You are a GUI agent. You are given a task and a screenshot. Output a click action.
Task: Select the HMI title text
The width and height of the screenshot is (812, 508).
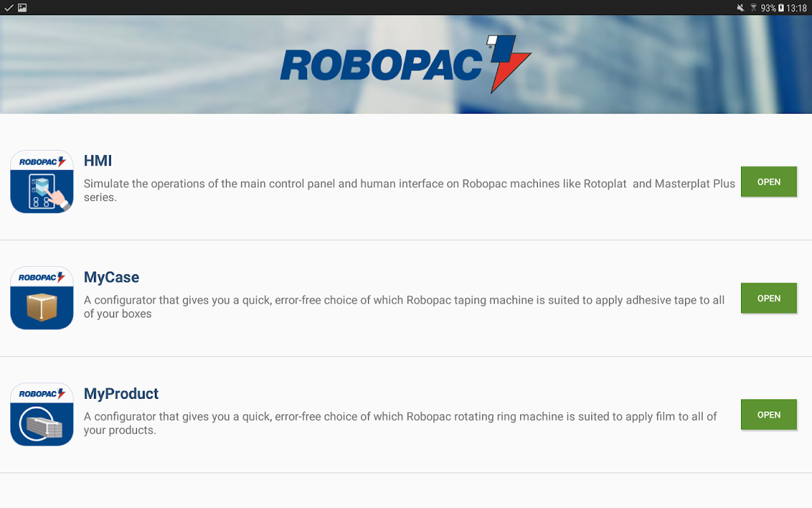tap(98, 161)
